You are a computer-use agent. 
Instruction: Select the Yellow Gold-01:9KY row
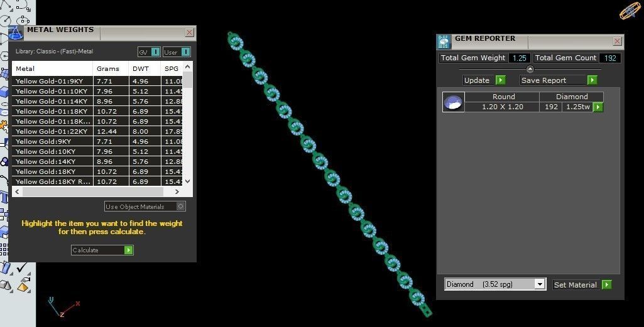coord(97,81)
